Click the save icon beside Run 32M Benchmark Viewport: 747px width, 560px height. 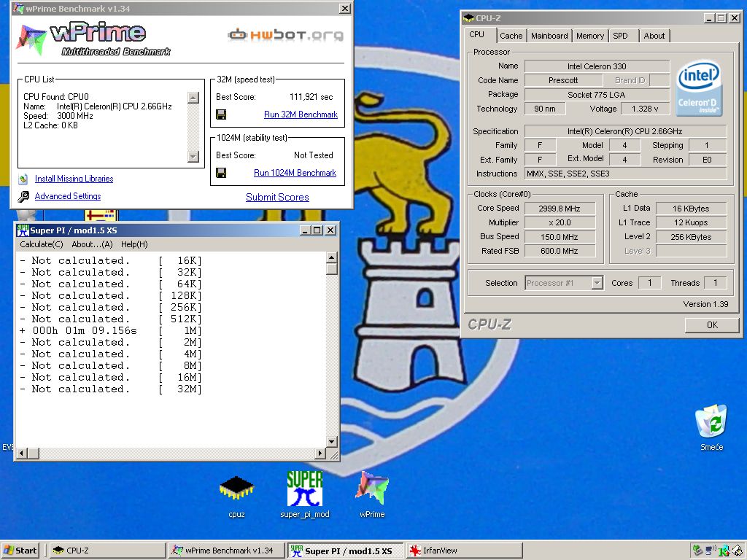pos(221,114)
